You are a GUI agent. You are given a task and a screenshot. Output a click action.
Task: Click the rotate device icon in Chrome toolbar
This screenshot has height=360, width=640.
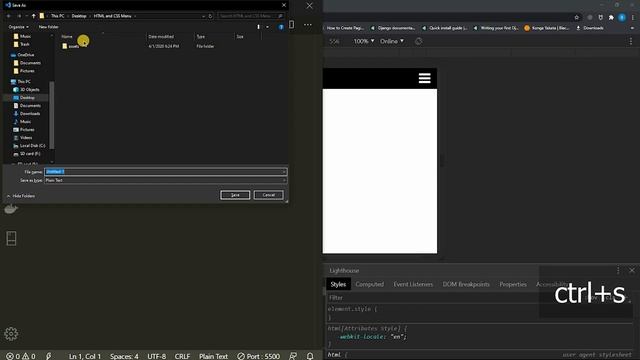[x=418, y=41]
